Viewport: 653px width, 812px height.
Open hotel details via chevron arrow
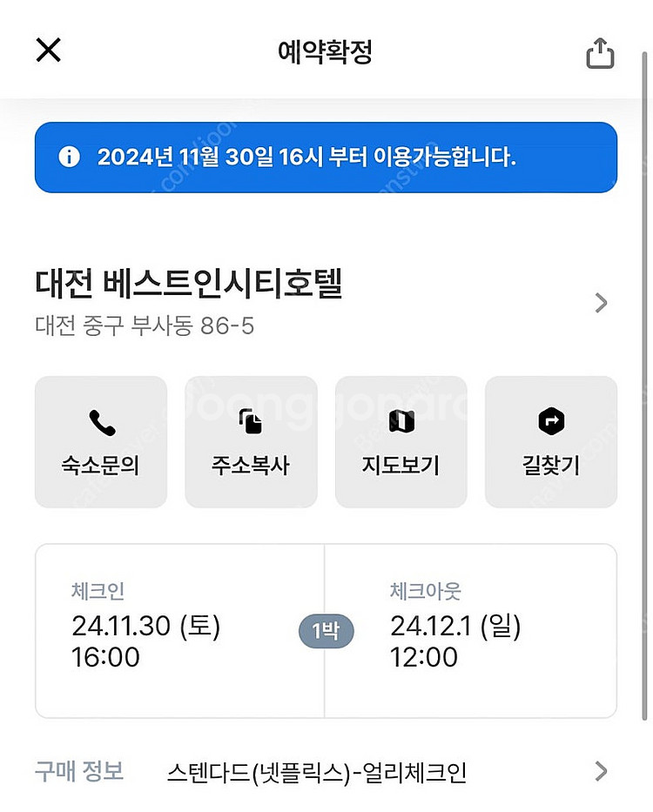pos(601,303)
